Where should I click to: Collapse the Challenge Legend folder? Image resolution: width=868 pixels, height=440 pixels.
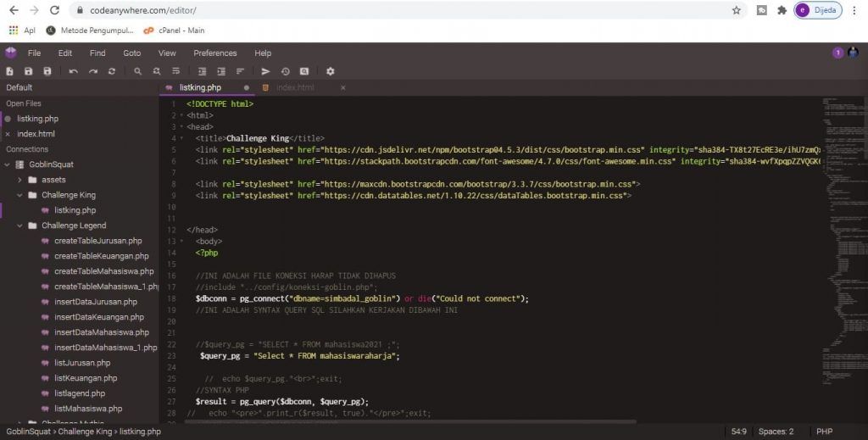click(x=19, y=226)
